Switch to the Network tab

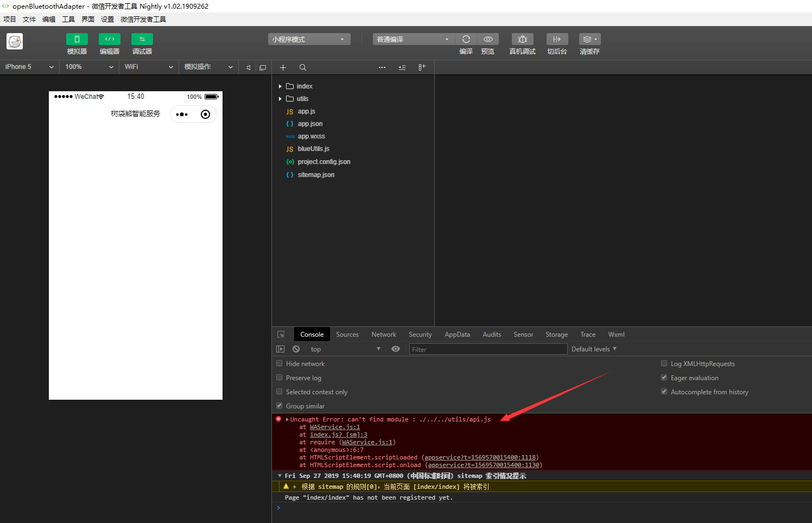[384, 335]
